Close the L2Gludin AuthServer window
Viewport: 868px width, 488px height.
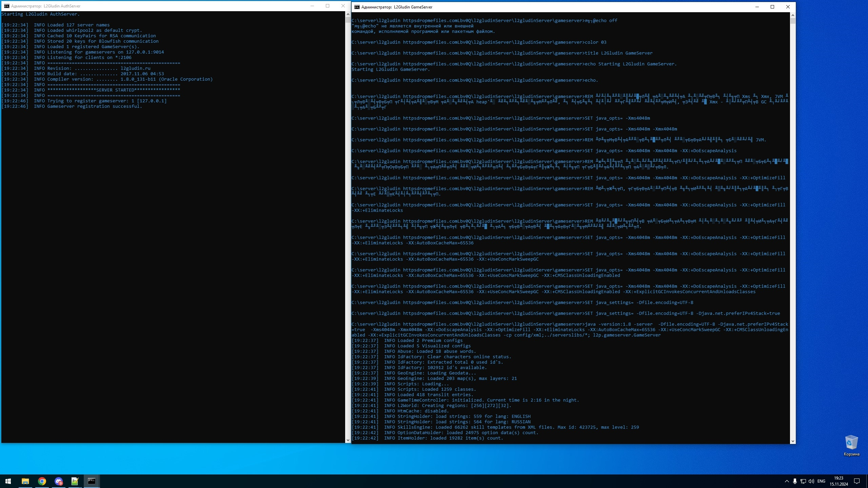343,6
